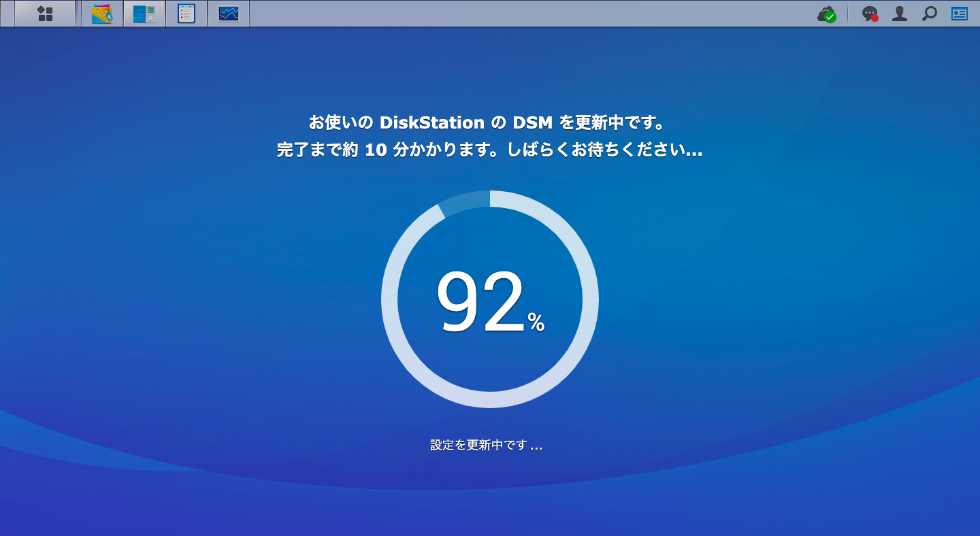This screenshot has width=980, height=536.
Task: Click the '設定を更新中です...' status text
Action: pyautogui.click(x=487, y=446)
